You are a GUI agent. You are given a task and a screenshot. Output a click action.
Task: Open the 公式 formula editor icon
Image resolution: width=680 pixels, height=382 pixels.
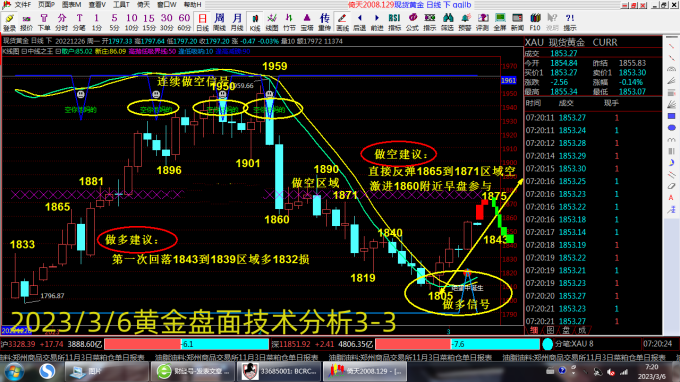(412, 22)
